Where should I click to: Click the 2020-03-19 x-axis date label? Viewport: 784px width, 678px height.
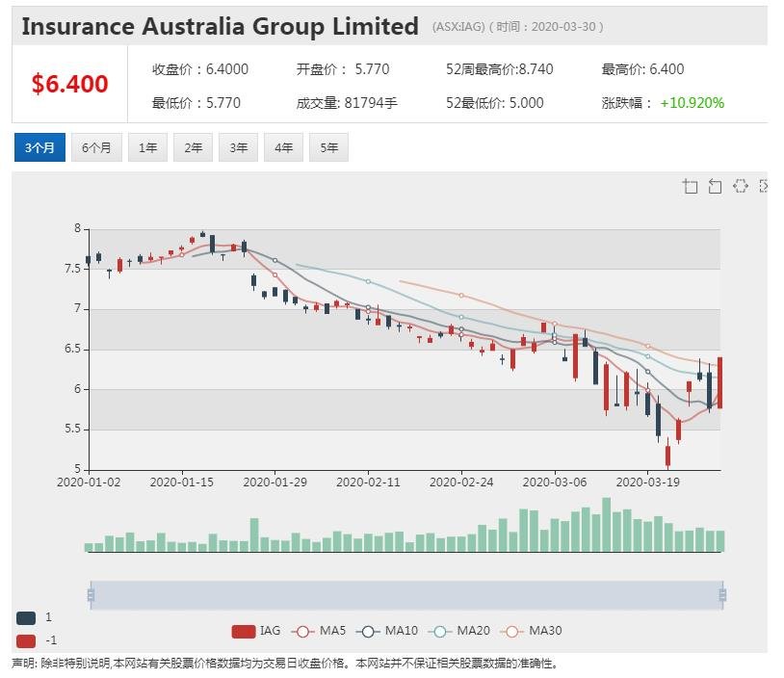(647, 482)
